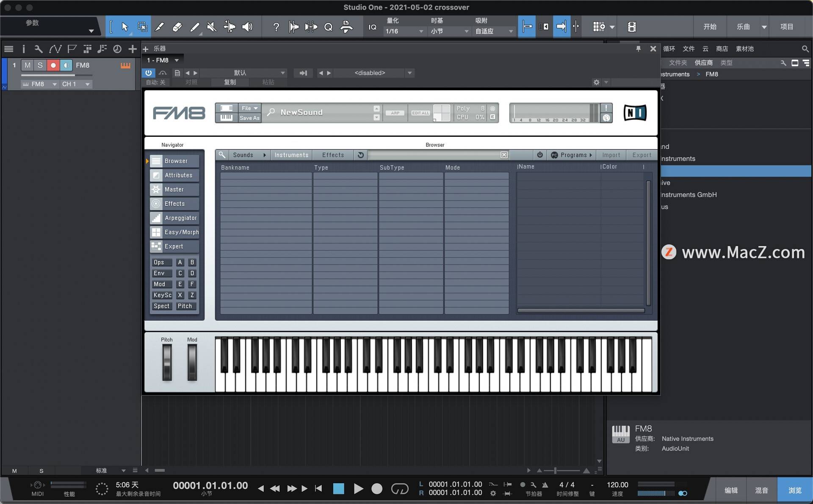Adjust the FM8 track volume fader
This screenshot has height=504, width=813.
click(x=57, y=75)
